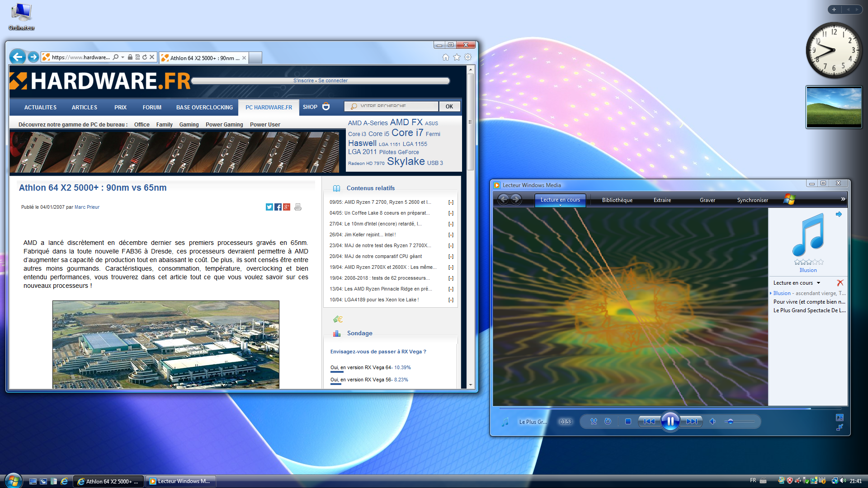Pause playback in Windows Media Player
The height and width of the screenshot is (488, 868).
click(670, 421)
